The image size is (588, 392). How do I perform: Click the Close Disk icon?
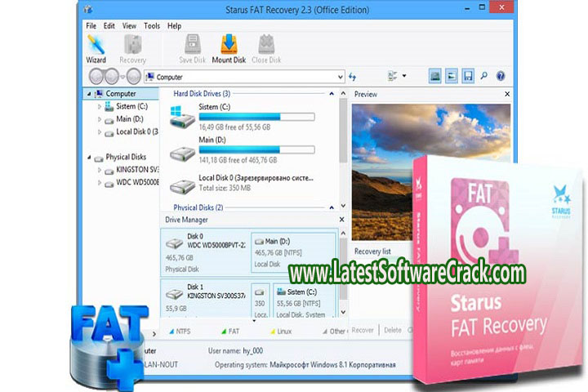coord(266,47)
